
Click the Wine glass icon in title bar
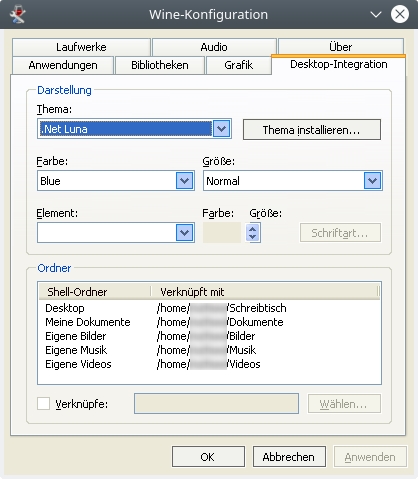pyautogui.click(x=18, y=14)
